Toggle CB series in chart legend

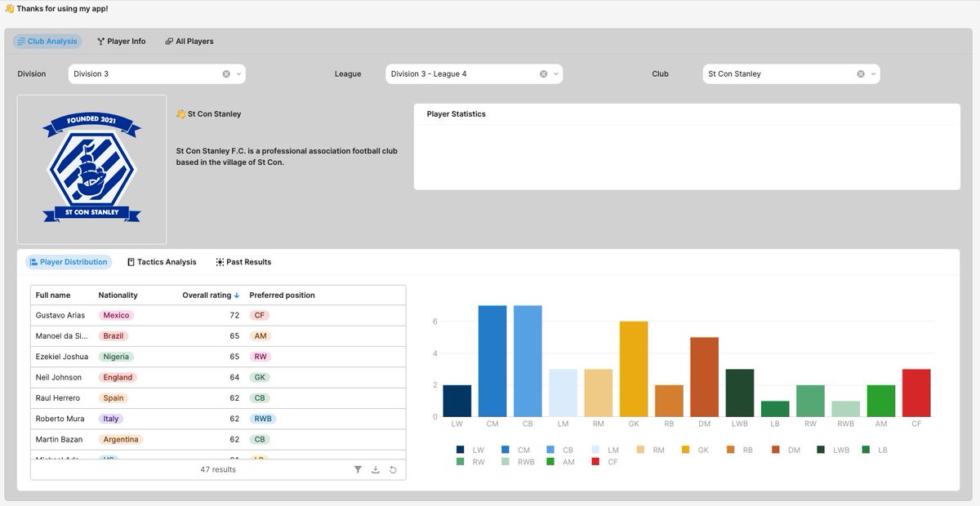coord(559,450)
